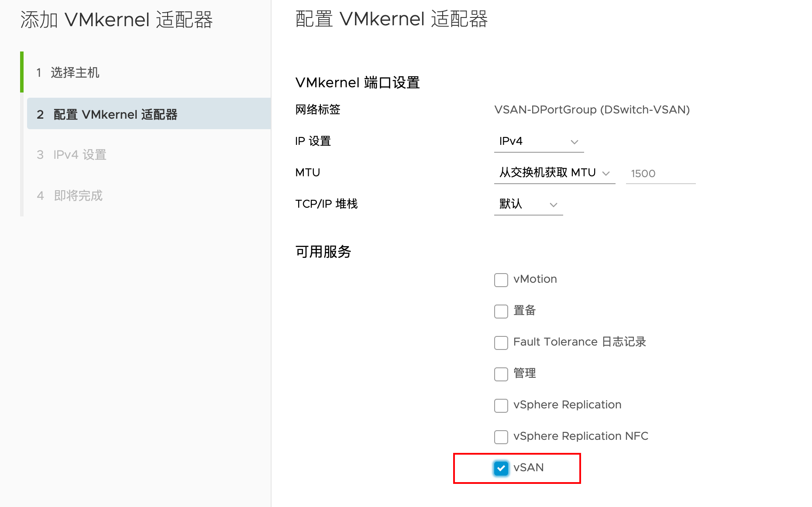Select step 2 配置 VMkernel 适配器
Viewport: 812px width, 507px height.
coord(115,114)
